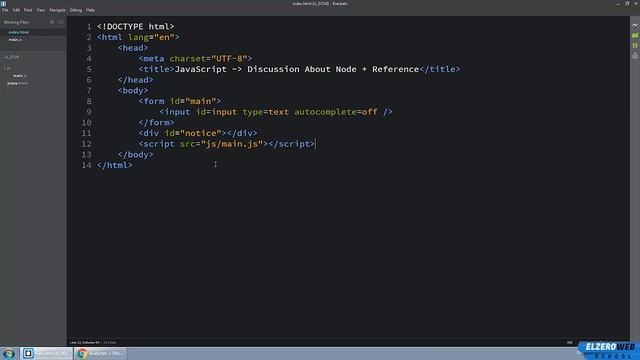Click the split-view icon beside Working Files

click(x=61, y=22)
